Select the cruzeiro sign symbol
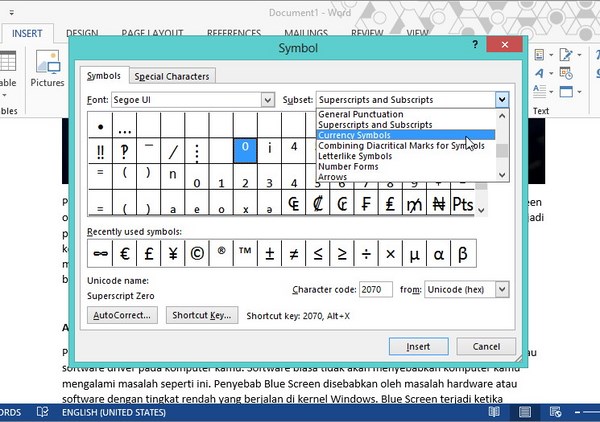This screenshot has width=600, height=422. (342, 203)
